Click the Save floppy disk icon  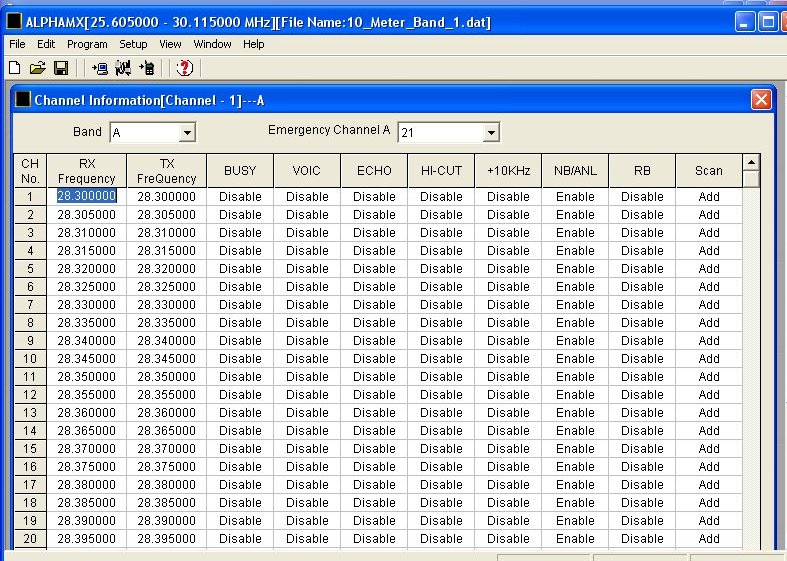[x=61, y=68]
